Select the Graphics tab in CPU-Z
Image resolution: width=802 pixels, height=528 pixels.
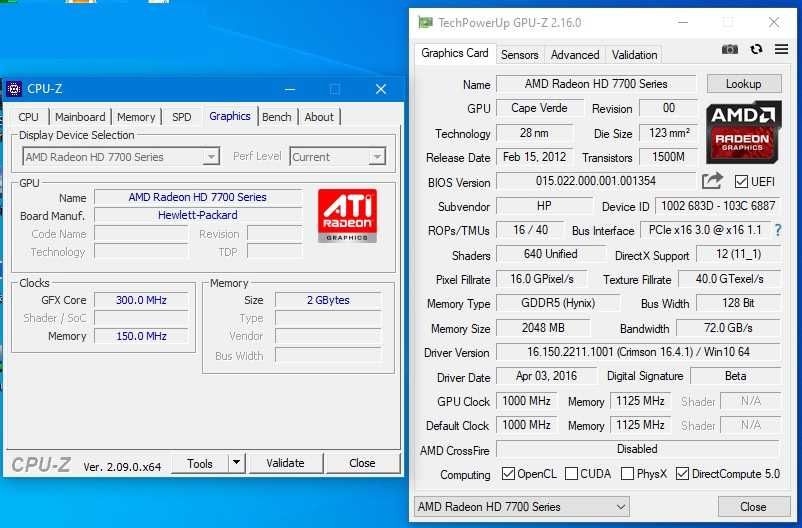click(230, 116)
